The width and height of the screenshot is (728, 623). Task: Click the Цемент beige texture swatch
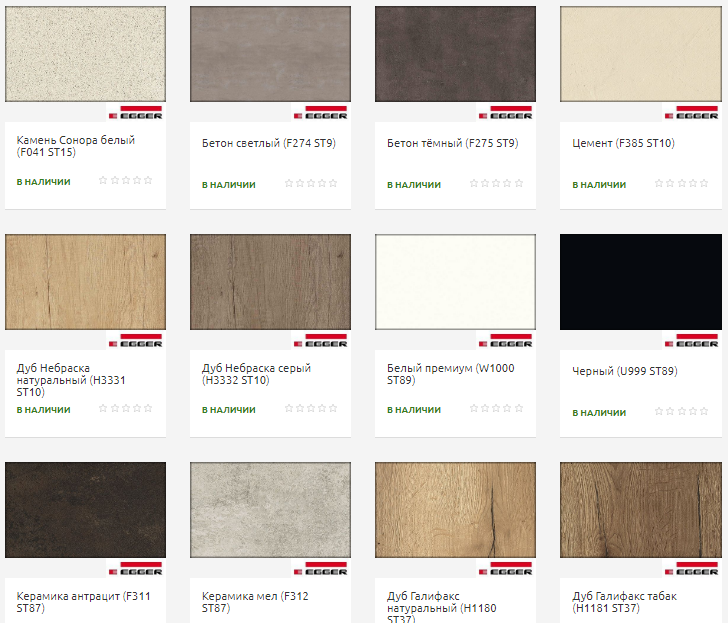(x=640, y=54)
